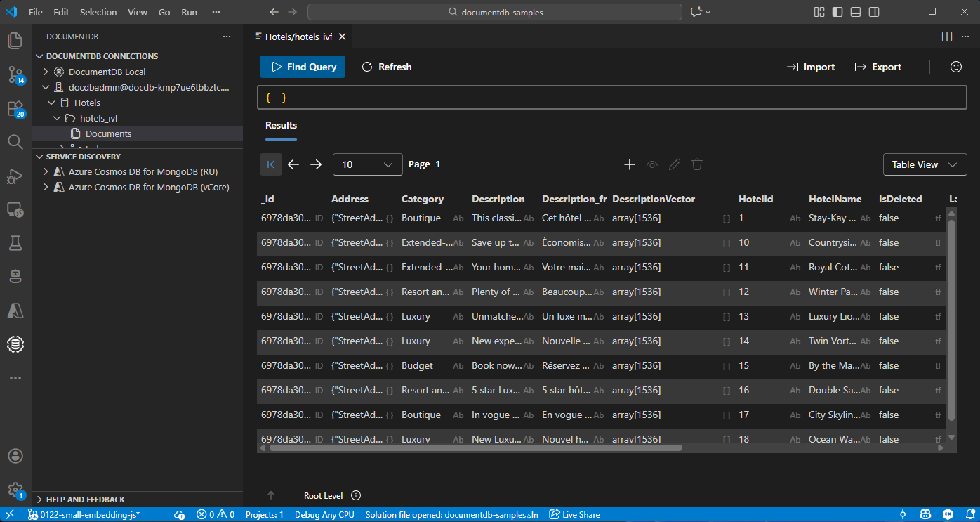Toggle the primary side bar layout button
980x522 pixels.
point(837,12)
